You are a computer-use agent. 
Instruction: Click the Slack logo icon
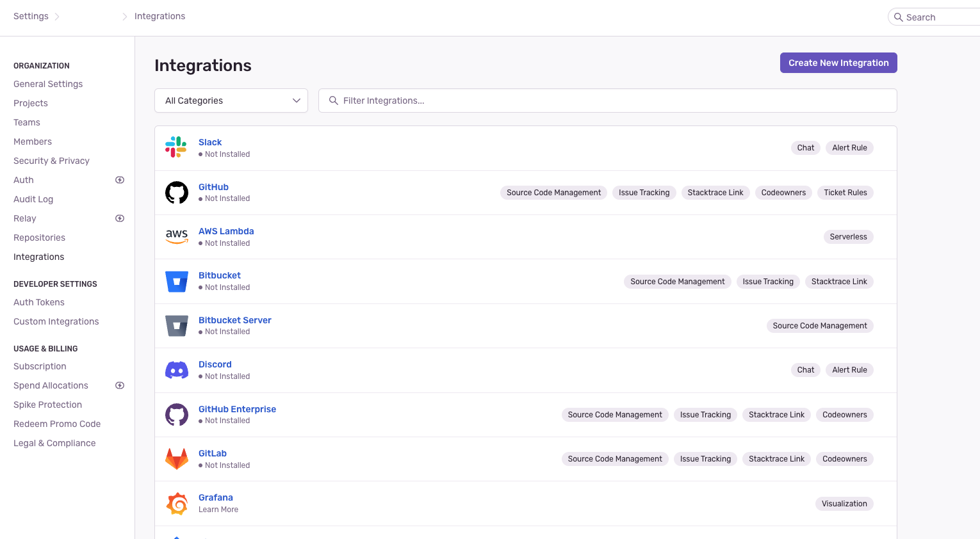176,147
